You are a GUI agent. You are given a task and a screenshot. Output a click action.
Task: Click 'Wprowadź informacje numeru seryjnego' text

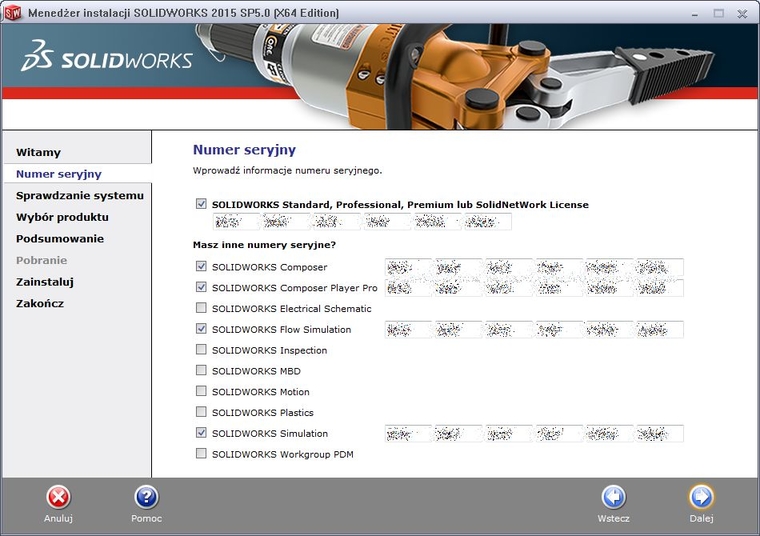[287, 171]
